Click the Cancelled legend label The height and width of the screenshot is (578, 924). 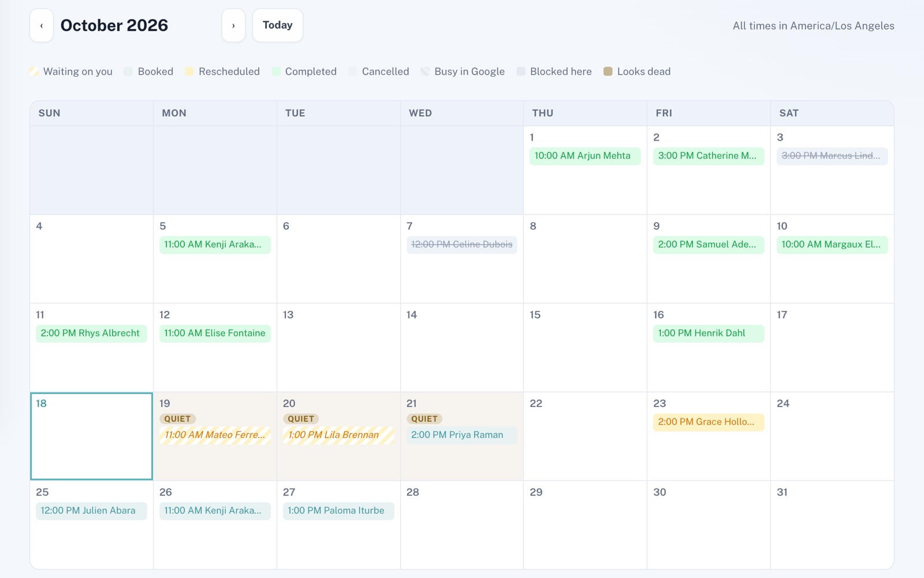click(x=385, y=72)
